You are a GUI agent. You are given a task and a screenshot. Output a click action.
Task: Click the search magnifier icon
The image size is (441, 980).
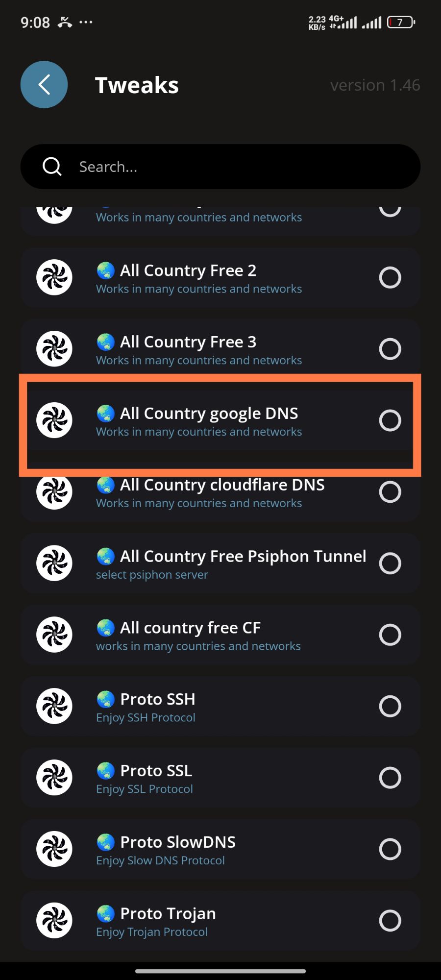52,167
